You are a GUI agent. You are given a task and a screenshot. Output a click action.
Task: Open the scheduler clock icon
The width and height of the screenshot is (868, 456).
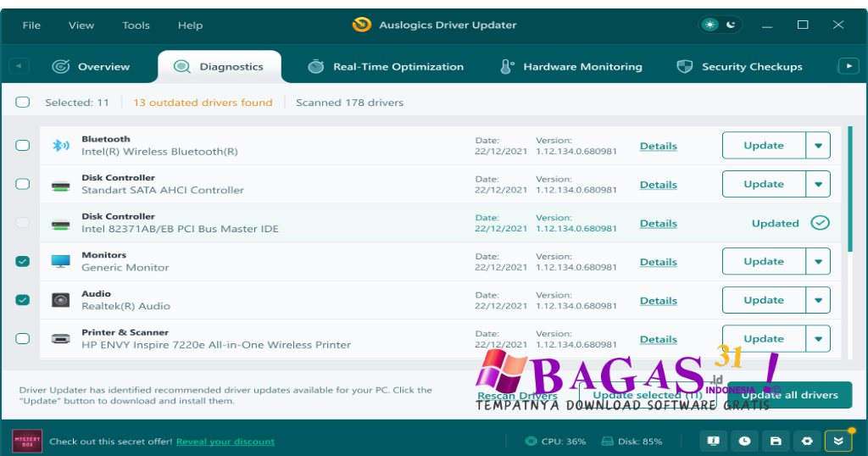[744, 441]
